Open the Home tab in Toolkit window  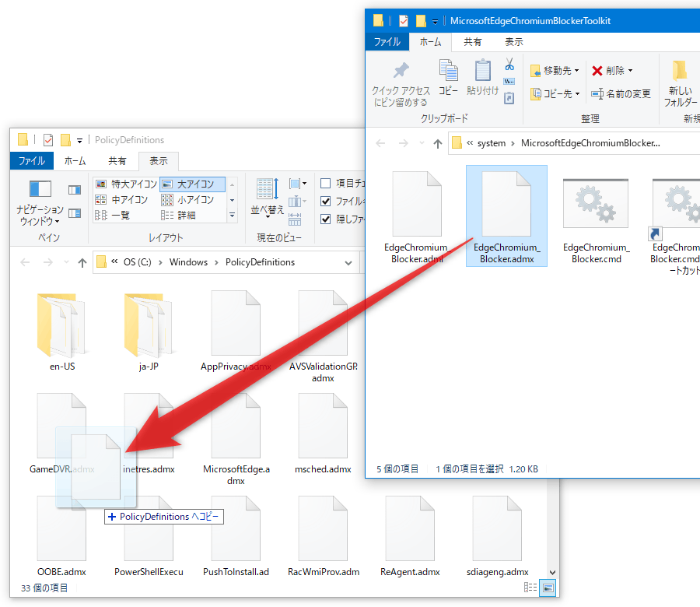click(430, 42)
